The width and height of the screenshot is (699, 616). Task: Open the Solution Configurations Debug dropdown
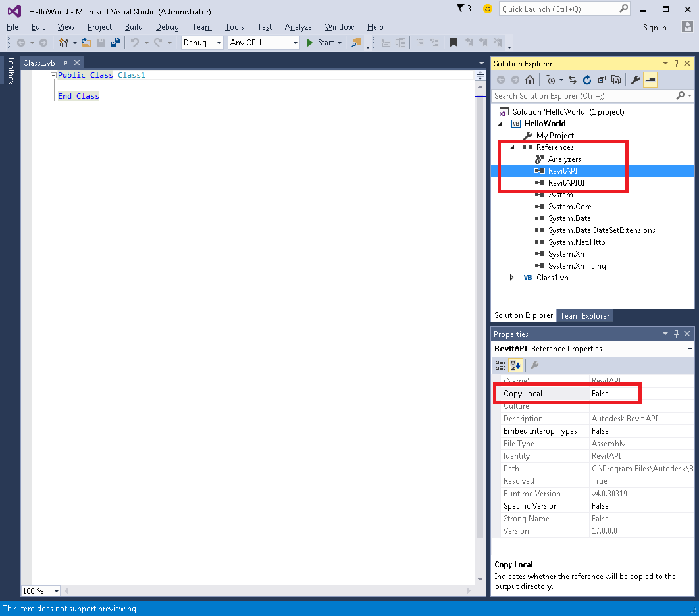coord(219,42)
